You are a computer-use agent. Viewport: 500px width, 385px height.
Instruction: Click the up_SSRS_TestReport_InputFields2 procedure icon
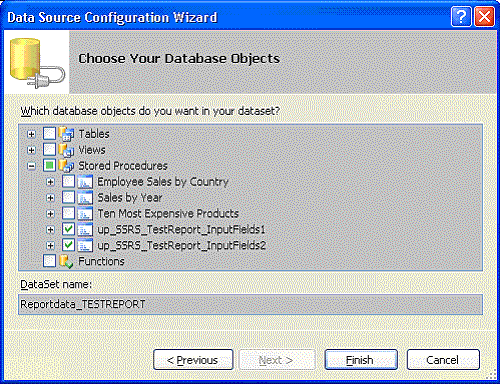click(x=85, y=246)
